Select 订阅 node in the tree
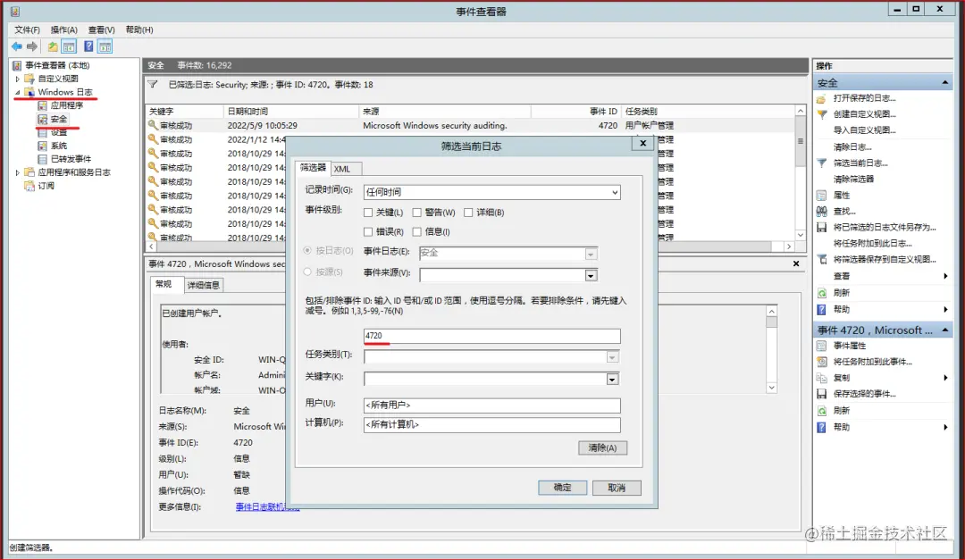965x560 pixels. [46, 186]
